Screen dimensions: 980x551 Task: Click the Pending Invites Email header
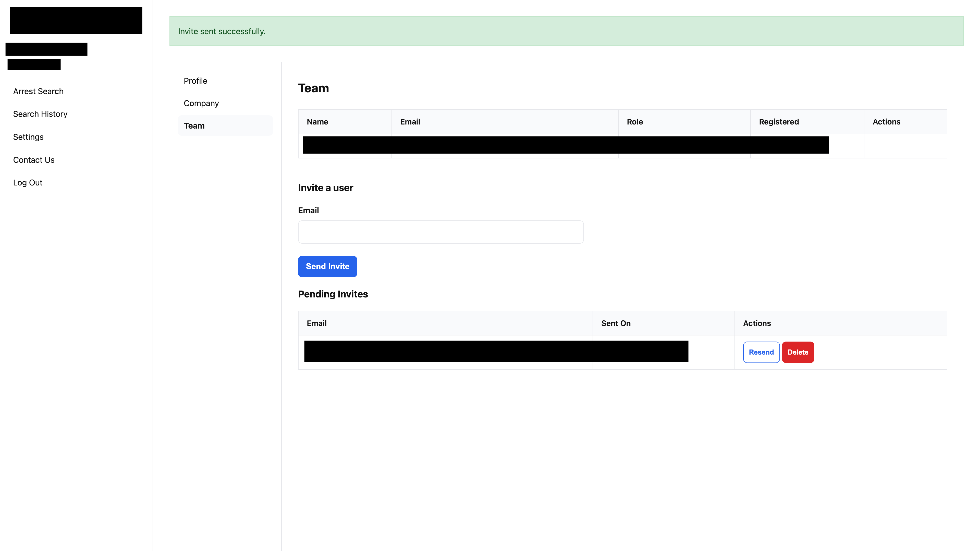316,323
